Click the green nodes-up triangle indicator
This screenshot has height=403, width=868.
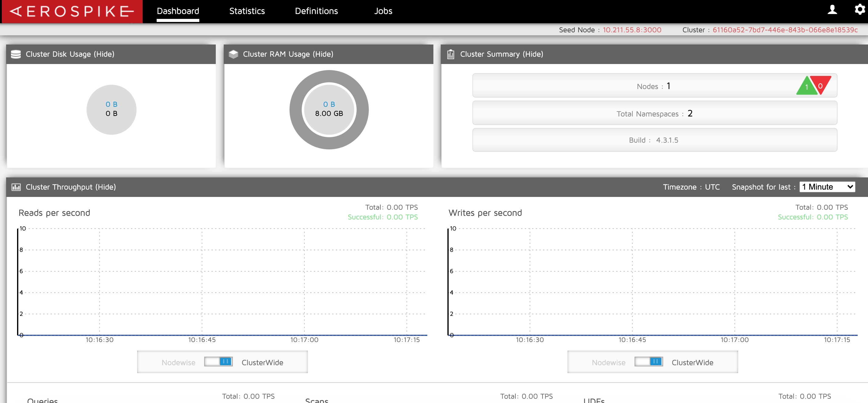pyautogui.click(x=806, y=87)
